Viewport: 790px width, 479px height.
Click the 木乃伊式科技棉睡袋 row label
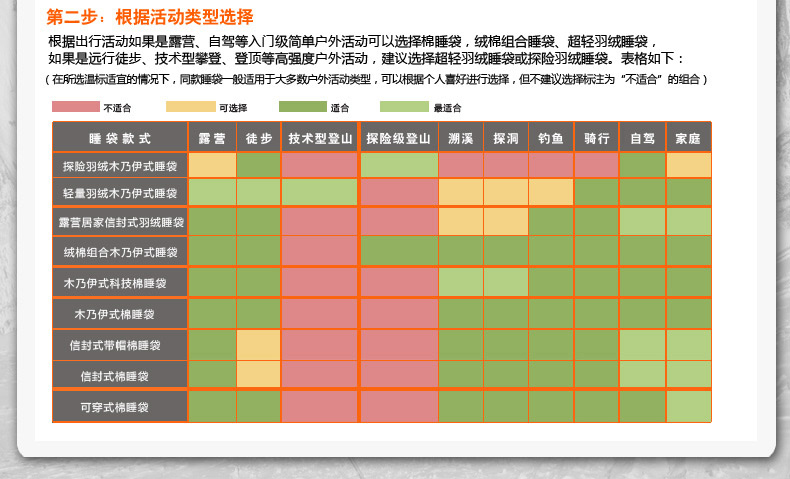click(x=120, y=284)
